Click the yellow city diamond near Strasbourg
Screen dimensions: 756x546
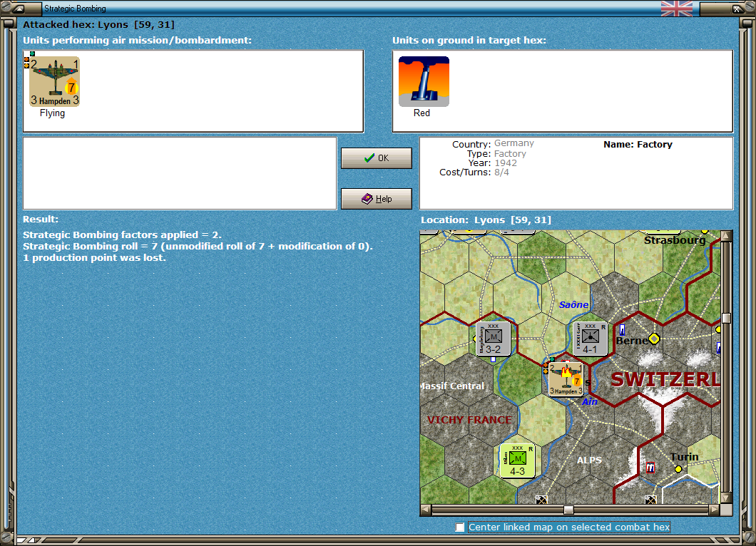(705, 232)
